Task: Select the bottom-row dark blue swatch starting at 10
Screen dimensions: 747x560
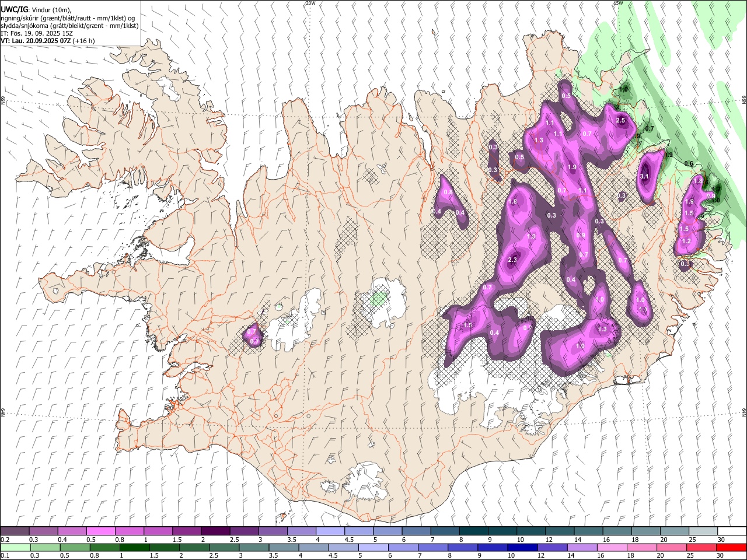Action: pyautogui.click(x=522, y=547)
